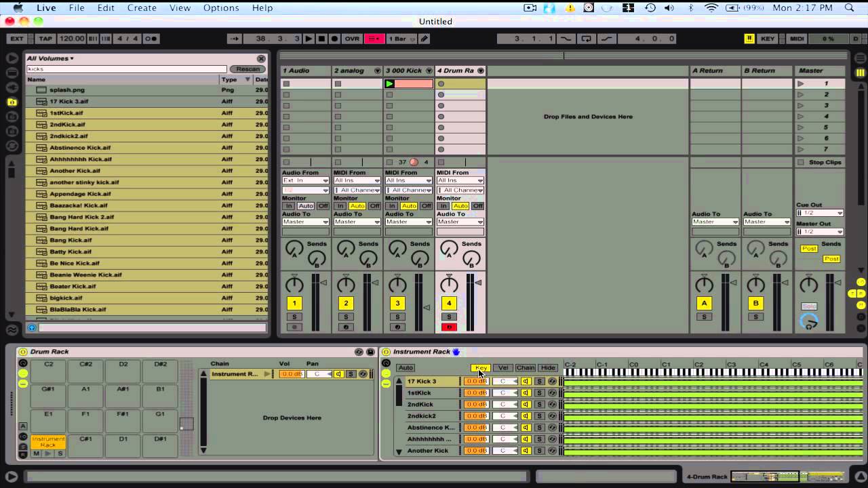This screenshot has width=868, height=488.
Task: Start playback with the transport Play button
Action: coord(309,39)
